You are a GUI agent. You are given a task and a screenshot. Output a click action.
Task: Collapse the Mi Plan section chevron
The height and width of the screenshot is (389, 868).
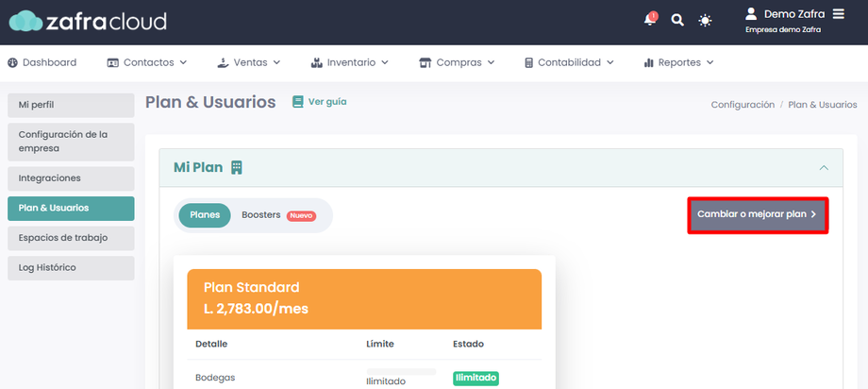[x=824, y=167]
